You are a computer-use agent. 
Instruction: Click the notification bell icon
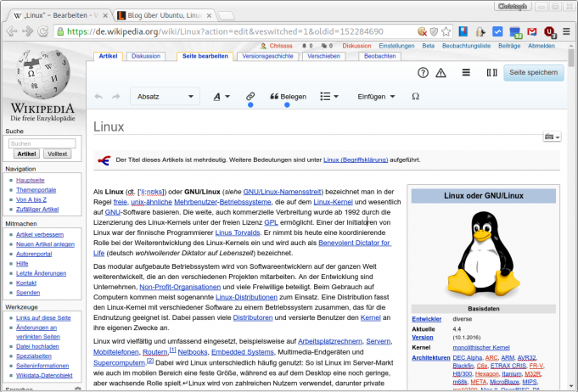click(x=304, y=46)
